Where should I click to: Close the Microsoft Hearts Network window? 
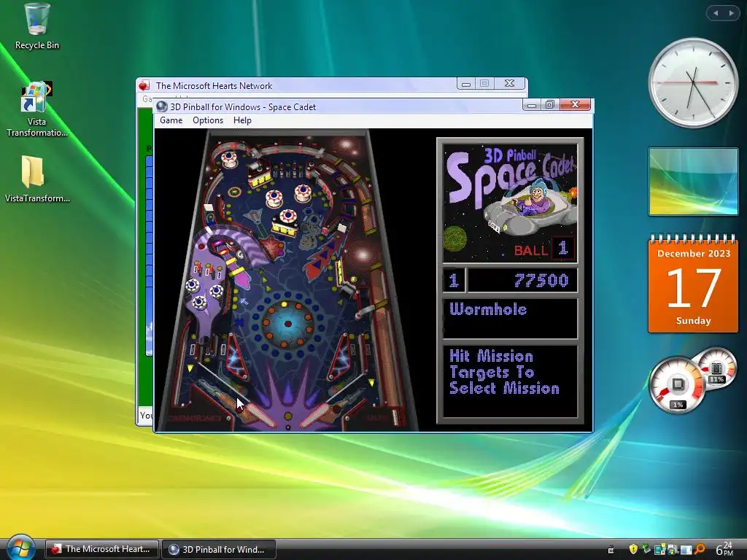(509, 83)
